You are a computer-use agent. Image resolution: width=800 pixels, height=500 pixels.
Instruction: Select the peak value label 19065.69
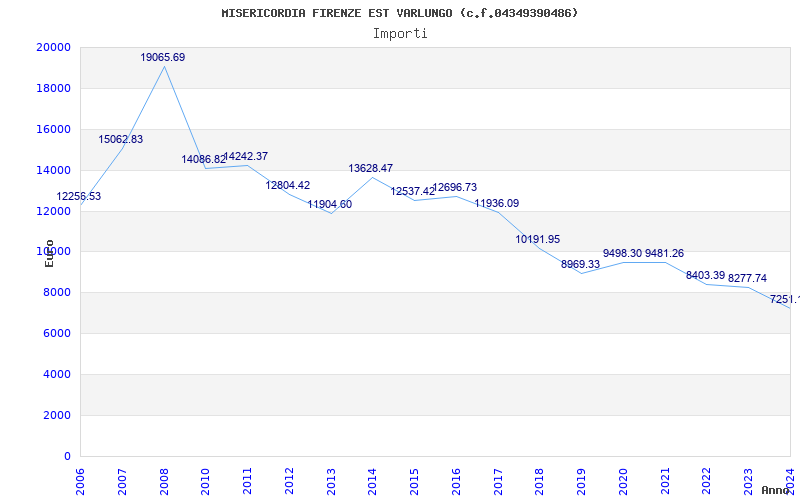(x=163, y=58)
